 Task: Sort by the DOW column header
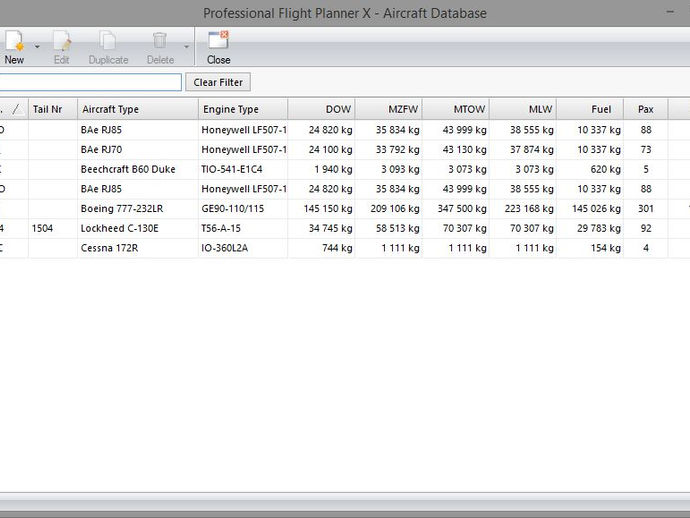[321, 109]
